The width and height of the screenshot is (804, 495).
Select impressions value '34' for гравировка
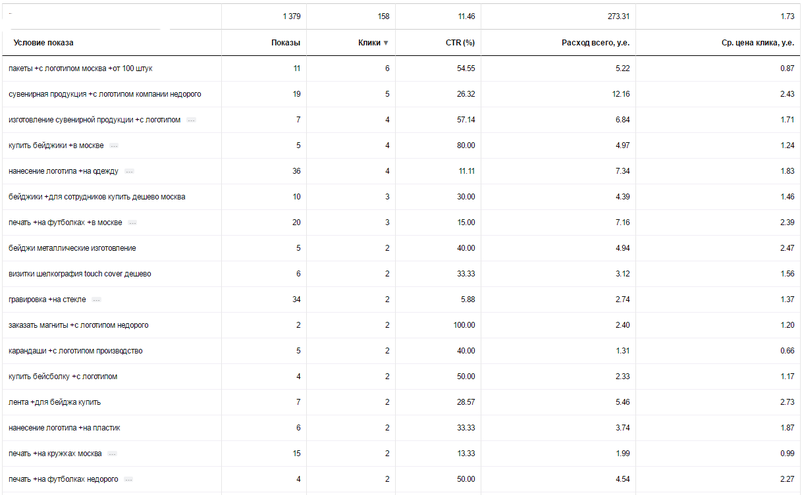coord(296,299)
